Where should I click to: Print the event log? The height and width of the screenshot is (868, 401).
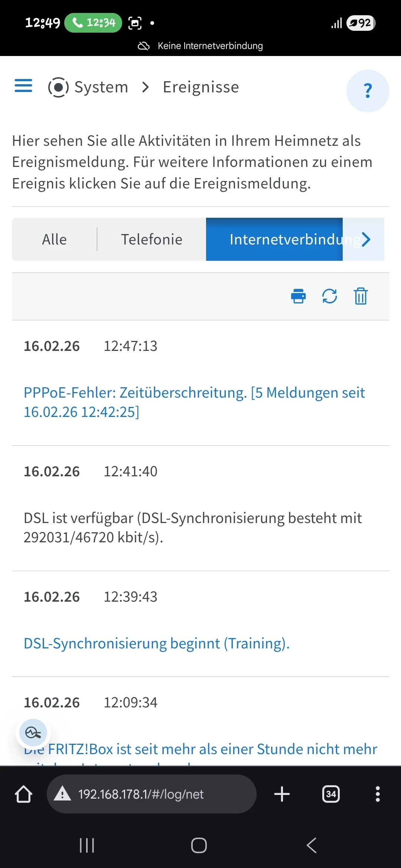pyautogui.click(x=299, y=296)
